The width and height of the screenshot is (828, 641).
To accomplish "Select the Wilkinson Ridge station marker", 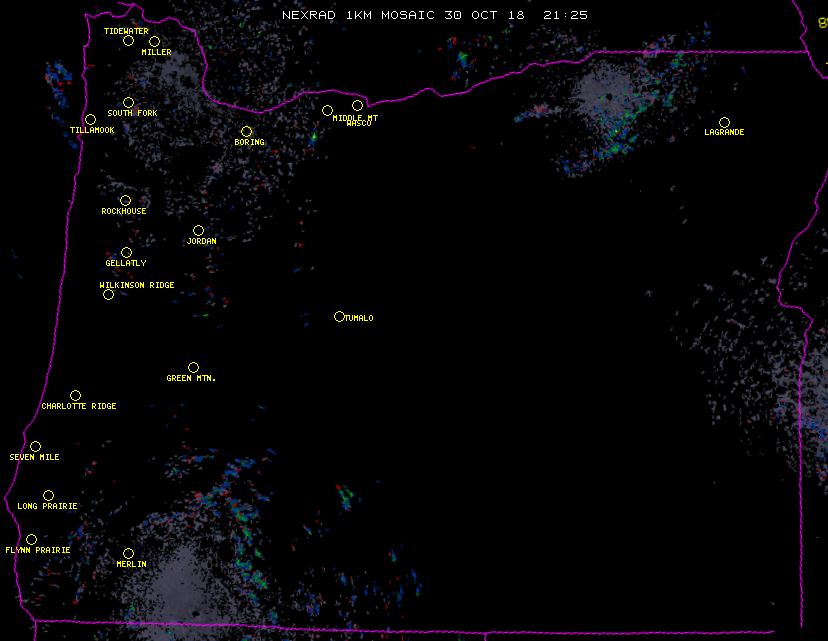I will point(108,294).
